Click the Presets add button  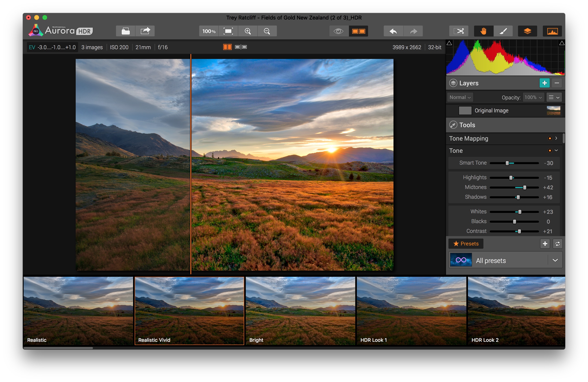(x=545, y=243)
